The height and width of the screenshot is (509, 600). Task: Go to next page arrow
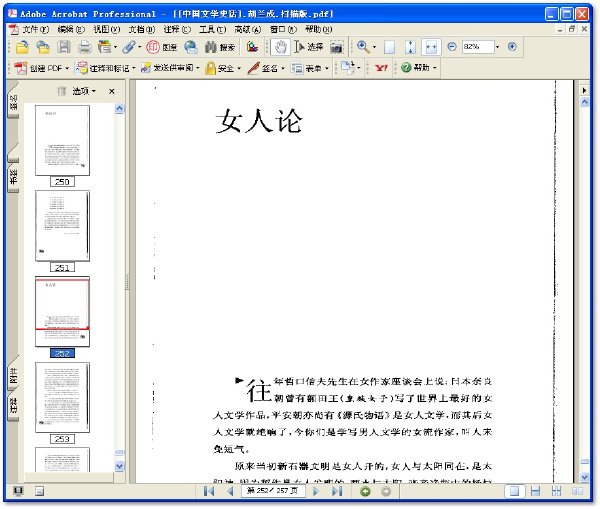coord(316,491)
